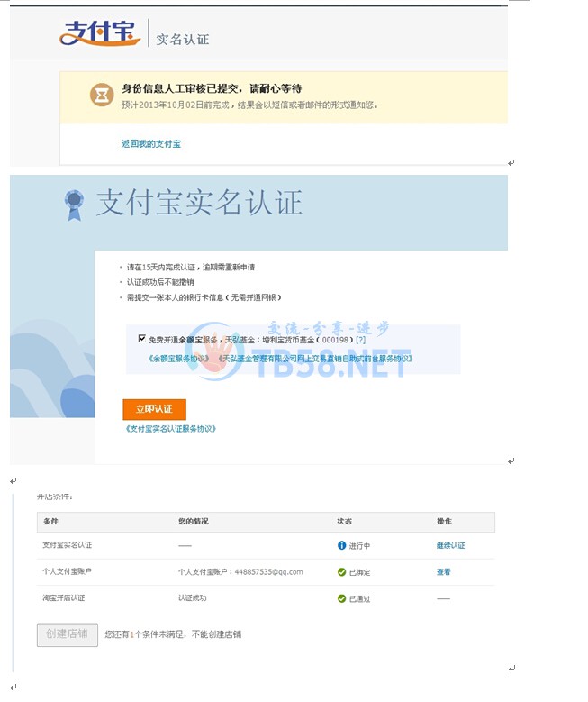588x702 pixels.
Task: Click the [?] help link after 000198
Action: pos(360,340)
